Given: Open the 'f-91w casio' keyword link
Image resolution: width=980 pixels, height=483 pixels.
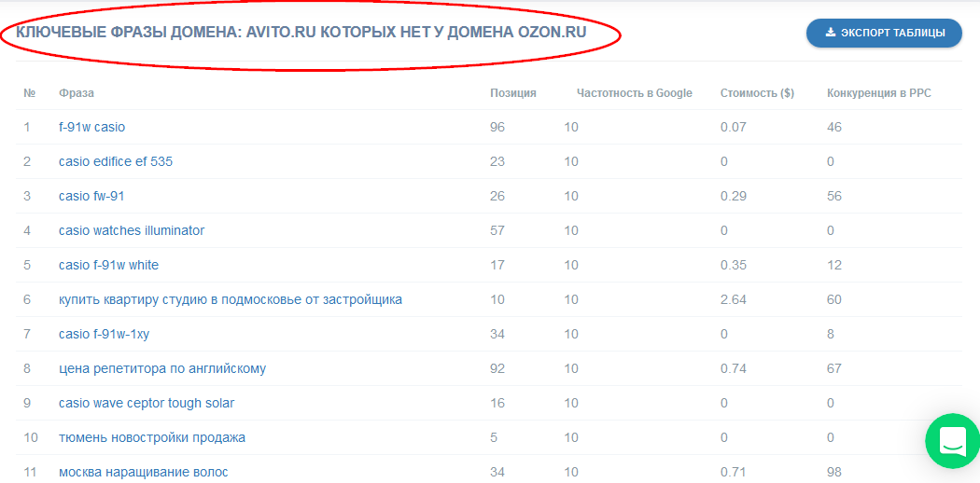Looking at the screenshot, I should (x=91, y=127).
